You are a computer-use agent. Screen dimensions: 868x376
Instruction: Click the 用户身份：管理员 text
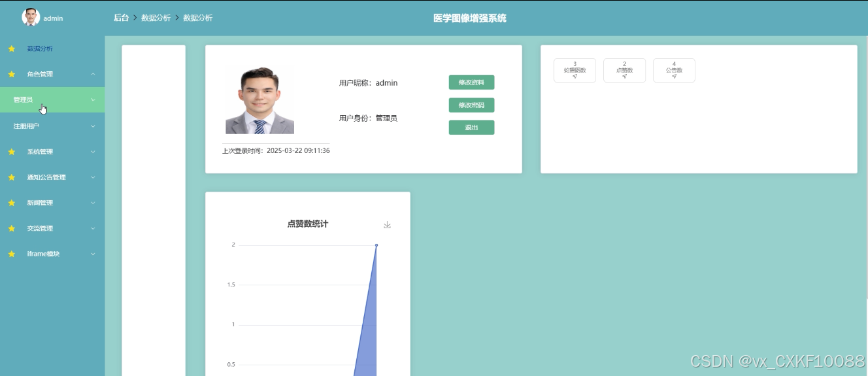368,118
